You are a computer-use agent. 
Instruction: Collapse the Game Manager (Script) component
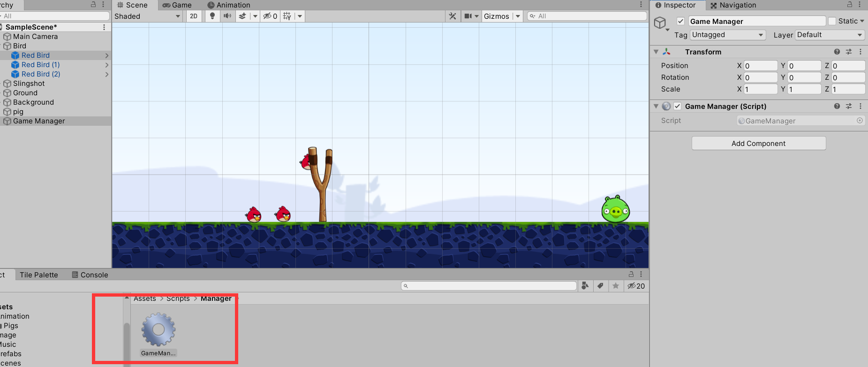coord(656,107)
